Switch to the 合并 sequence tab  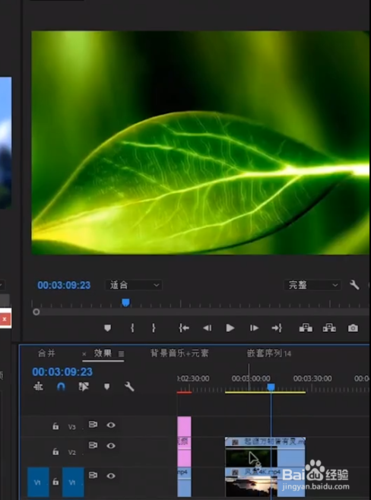pos(47,353)
